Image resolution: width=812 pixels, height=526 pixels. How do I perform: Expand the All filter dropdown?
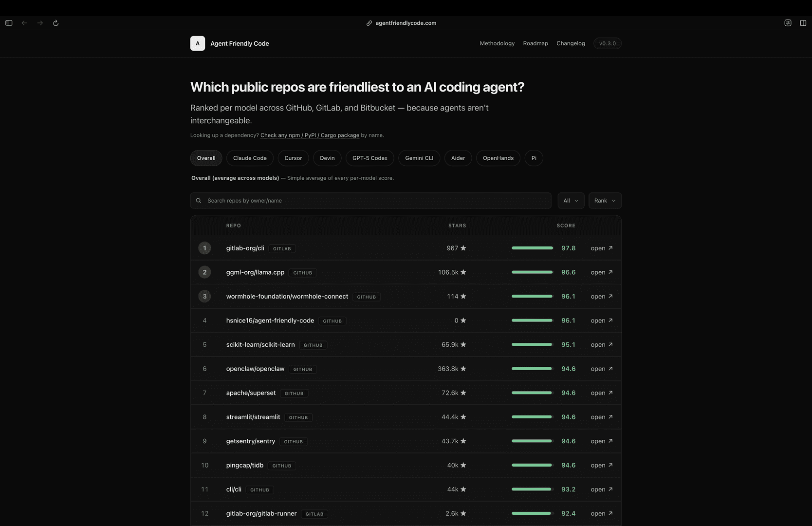[x=571, y=201]
